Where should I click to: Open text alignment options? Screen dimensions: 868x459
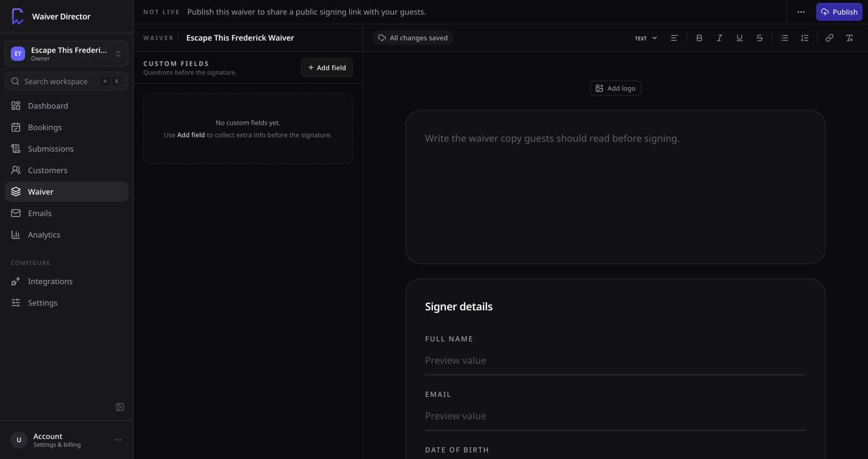(x=674, y=38)
